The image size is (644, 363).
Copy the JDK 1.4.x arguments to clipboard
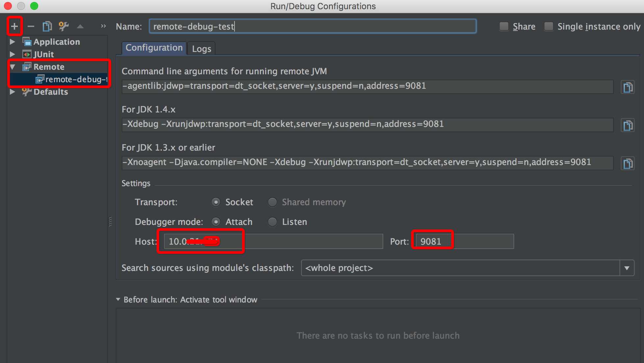[628, 125]
